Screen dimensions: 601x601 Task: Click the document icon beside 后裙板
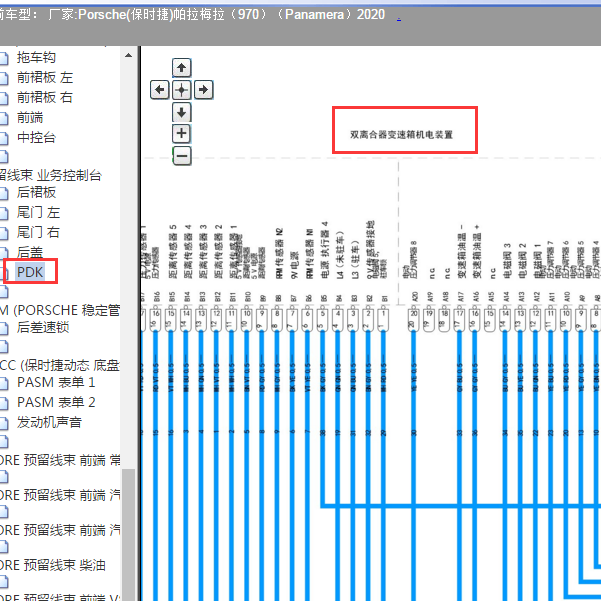pyautogui.click(x=4, y=193)
